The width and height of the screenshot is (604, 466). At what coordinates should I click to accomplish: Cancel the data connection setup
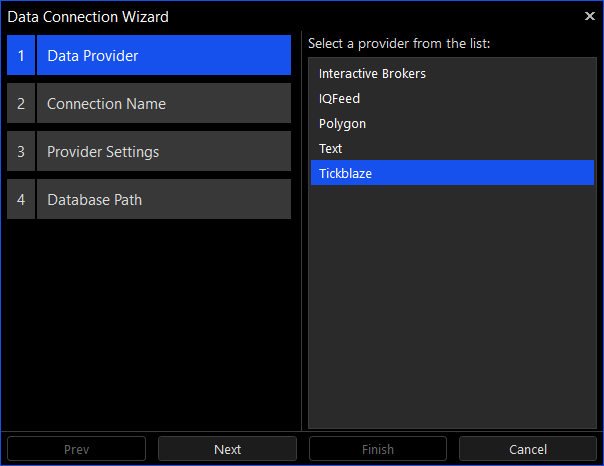[x=528, y=449]
